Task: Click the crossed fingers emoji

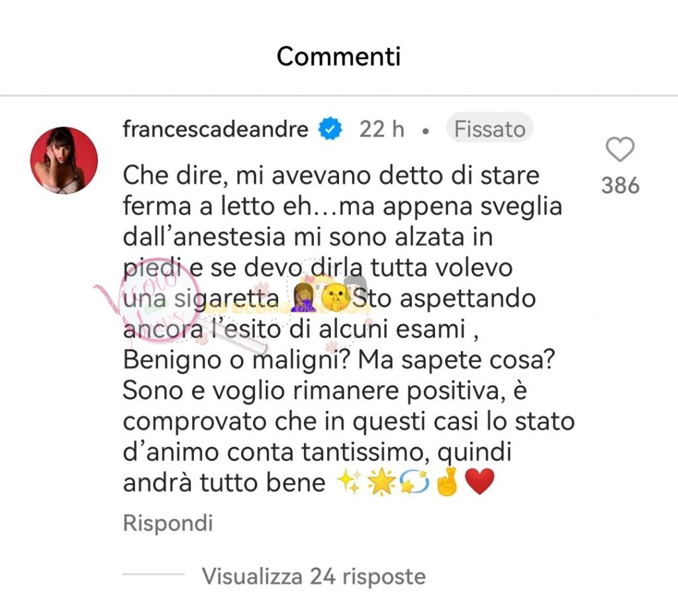Action: (x=447, y=482)
